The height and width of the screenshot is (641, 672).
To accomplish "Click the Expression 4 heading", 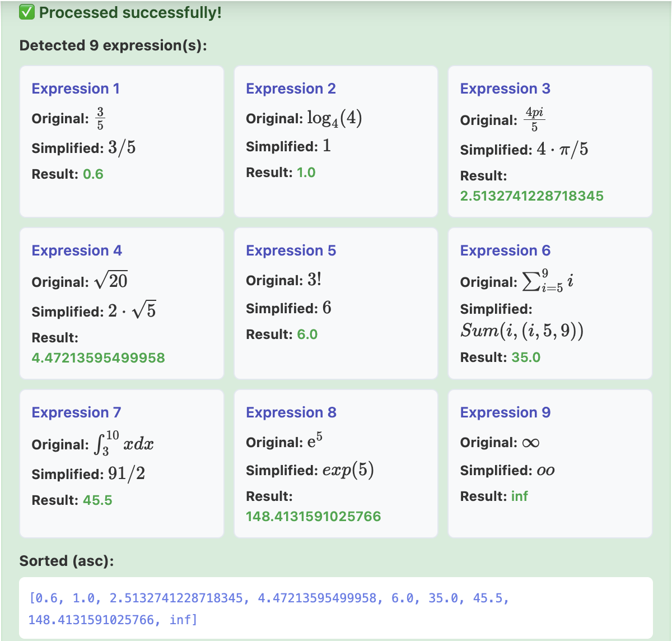I will coord(77,250).
